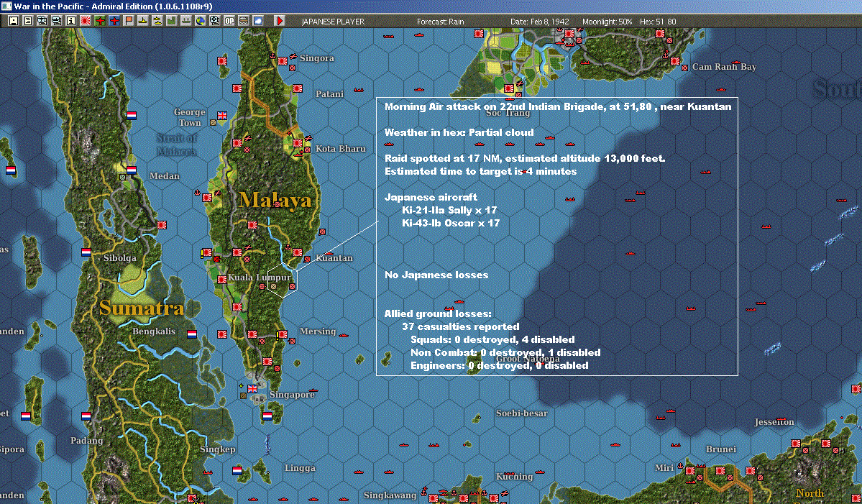Screen dimensions: 862x504
Task: Click the Hex: 51 80 coordinates text
Action: 658,22
